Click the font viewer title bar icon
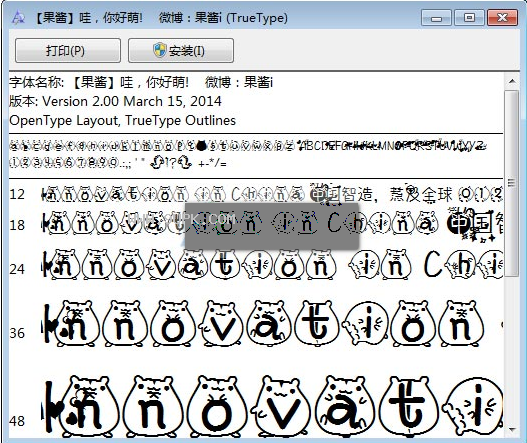Image resolution: width=527 pixels, height=443 pixels. [18, 17]
